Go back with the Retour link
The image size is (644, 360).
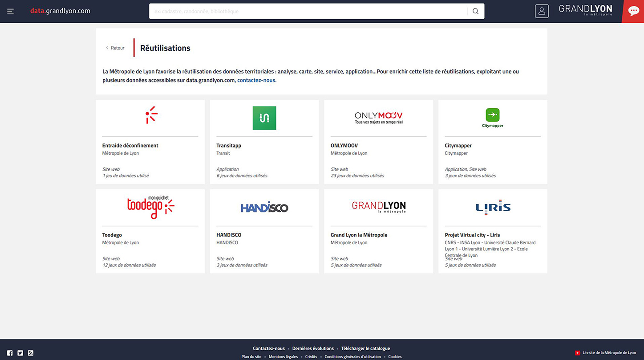[115, 48]
